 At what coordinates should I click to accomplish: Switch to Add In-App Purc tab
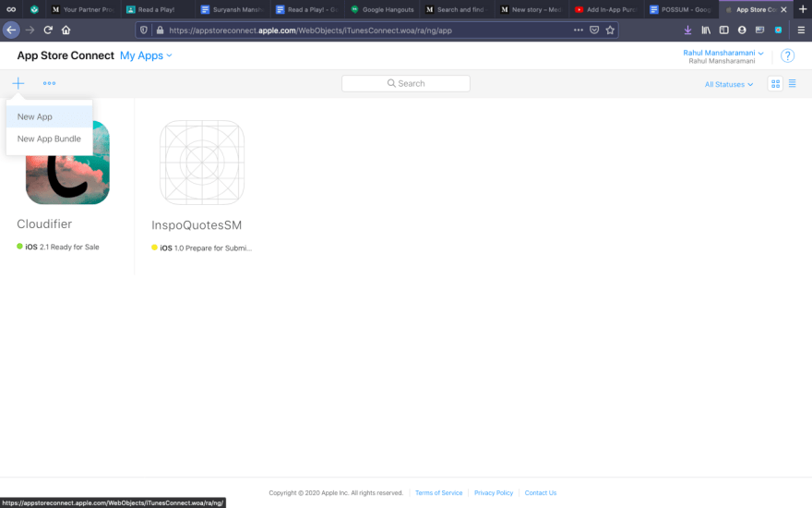click(x=607, y=9)
